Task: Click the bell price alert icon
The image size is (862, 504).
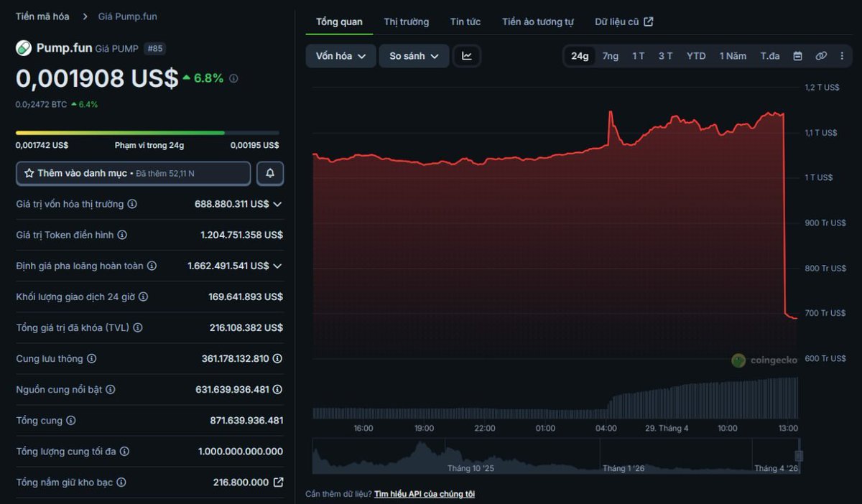Action: [270, 173]
